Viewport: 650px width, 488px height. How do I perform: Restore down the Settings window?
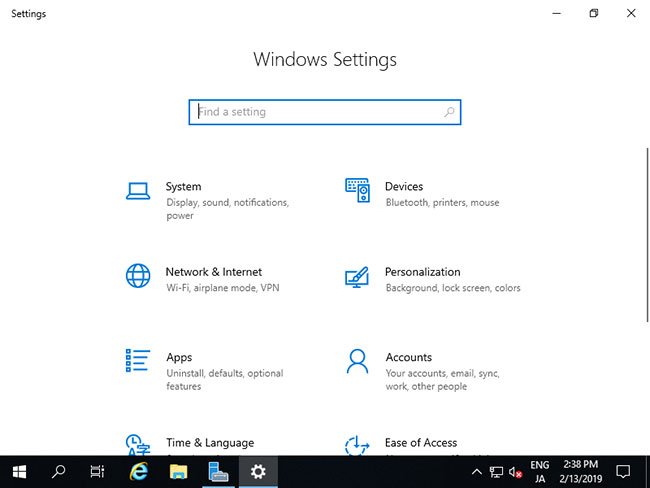(594, 13)
